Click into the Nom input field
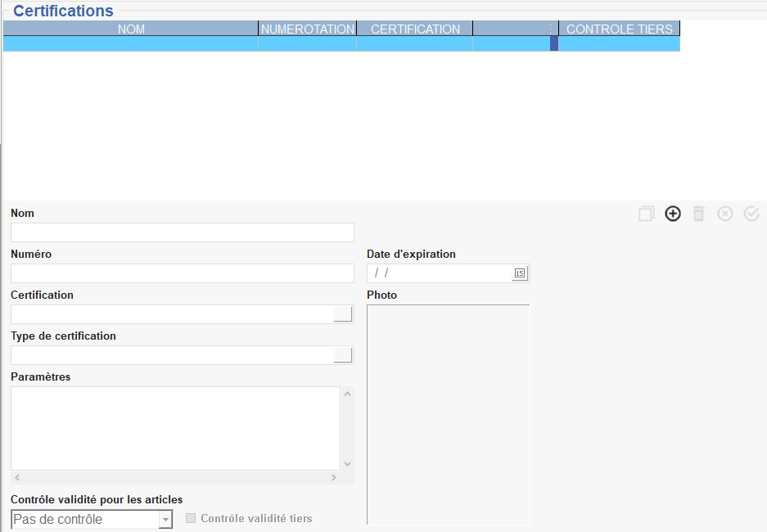767x532 pixels. pyautogui.click(x=182, y=232)
